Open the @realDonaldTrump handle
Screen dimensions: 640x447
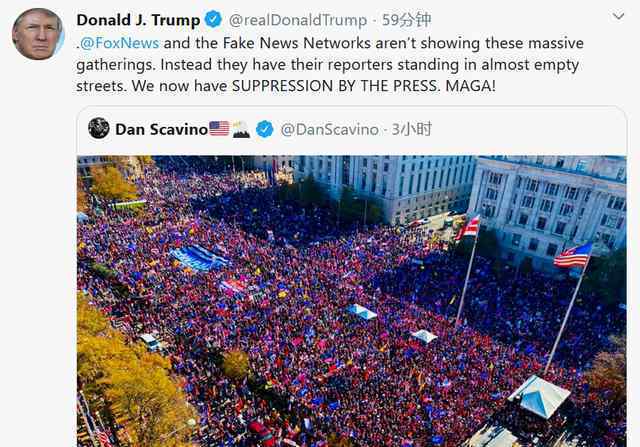click(x=298, y=20)
